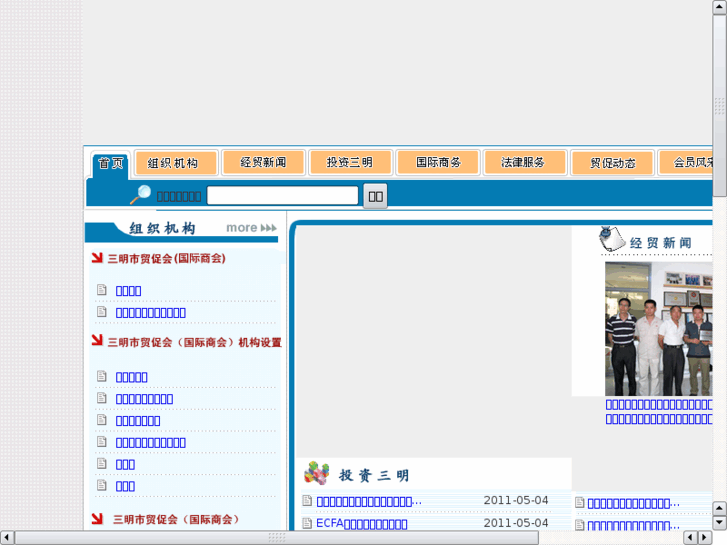Switch to the 法律服务 tab
Image resolution: width=727 pixels, height=545 pixels.
coord(525,162)
